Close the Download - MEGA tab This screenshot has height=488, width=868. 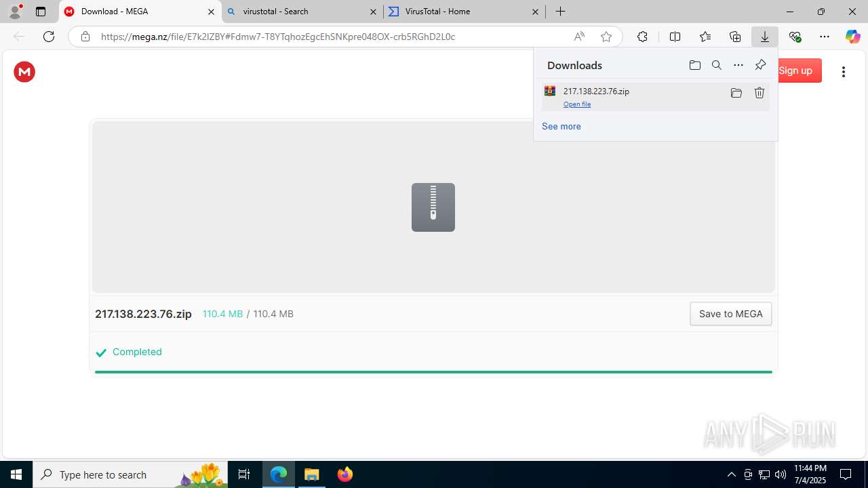click(211, 12)
